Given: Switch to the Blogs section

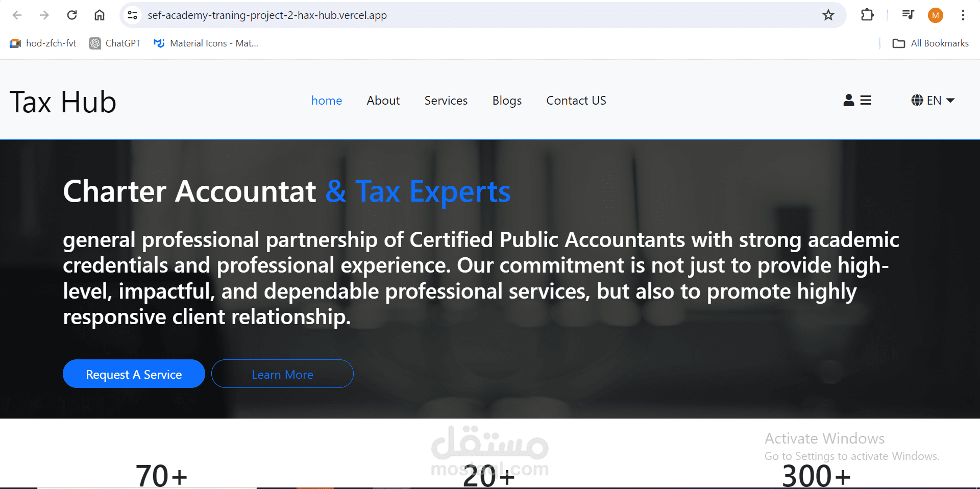Looking at the screenshot, I should [507, 101].
